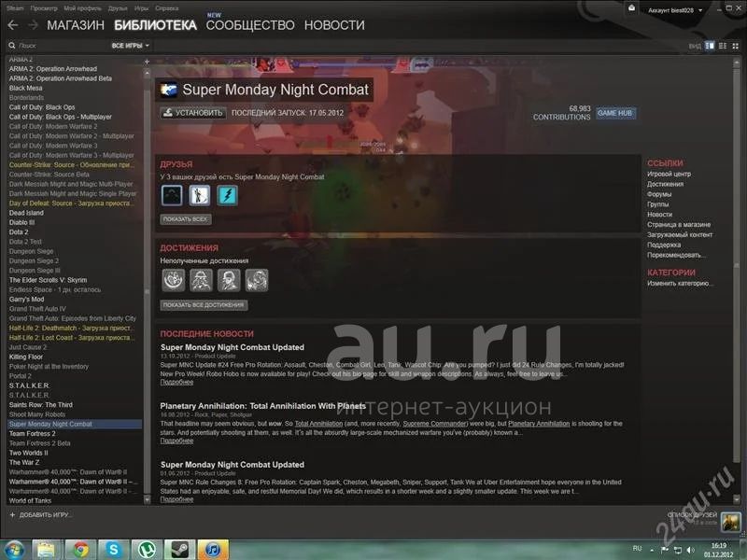Select Garry's Mod in the list
747x560 pixels.
tap(26, 299)
